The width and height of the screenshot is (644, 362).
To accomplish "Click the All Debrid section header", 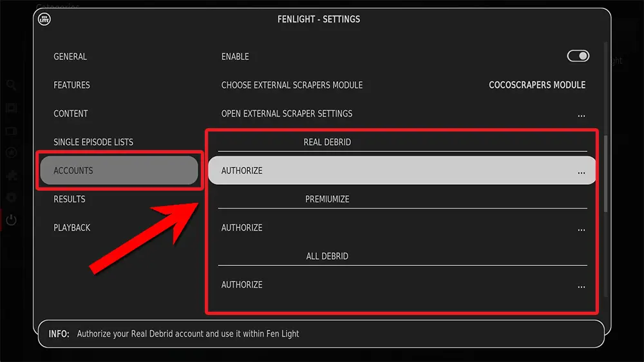I will (x=327, y=256).
